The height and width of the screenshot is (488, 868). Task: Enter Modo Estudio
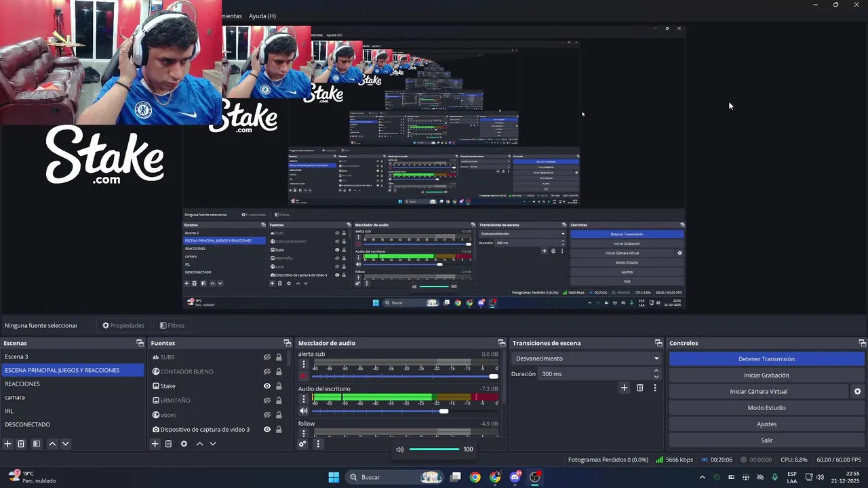(x=766, y=407)
